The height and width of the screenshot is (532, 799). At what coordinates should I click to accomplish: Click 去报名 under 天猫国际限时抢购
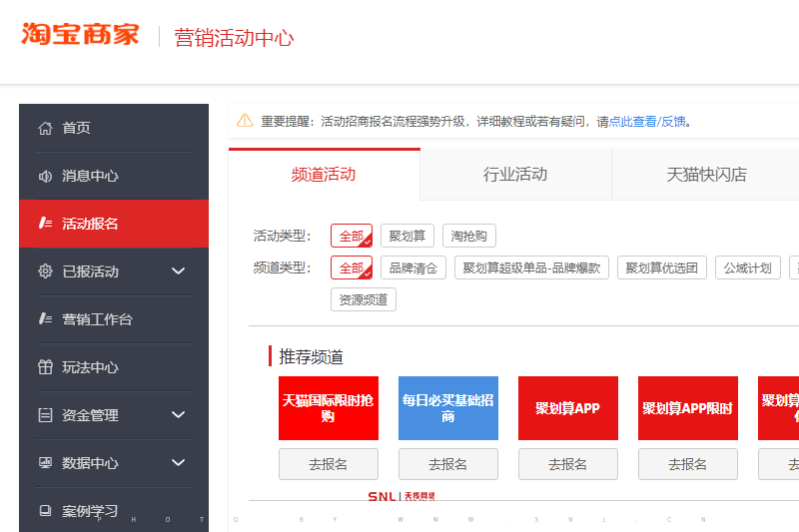tap(328, 464)
